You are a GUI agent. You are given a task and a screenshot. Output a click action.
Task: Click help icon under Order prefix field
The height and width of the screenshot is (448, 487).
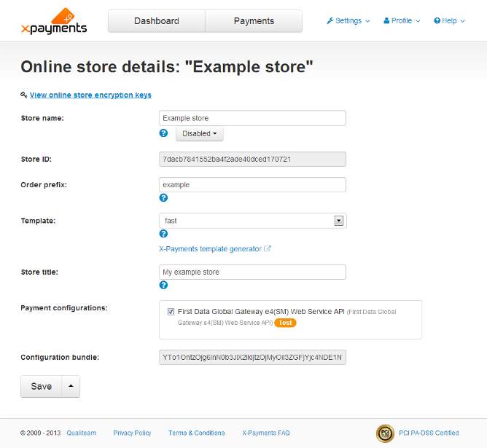pos(163,197)
